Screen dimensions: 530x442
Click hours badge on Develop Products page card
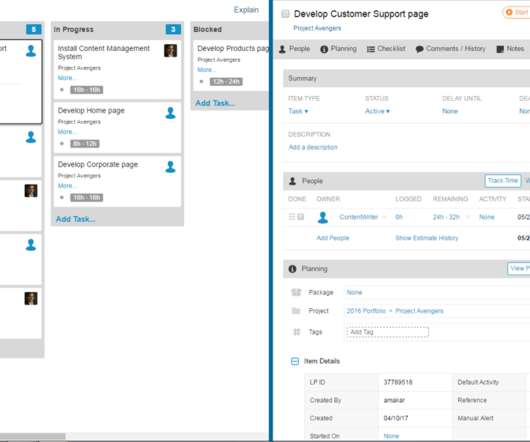coord(226,82)
